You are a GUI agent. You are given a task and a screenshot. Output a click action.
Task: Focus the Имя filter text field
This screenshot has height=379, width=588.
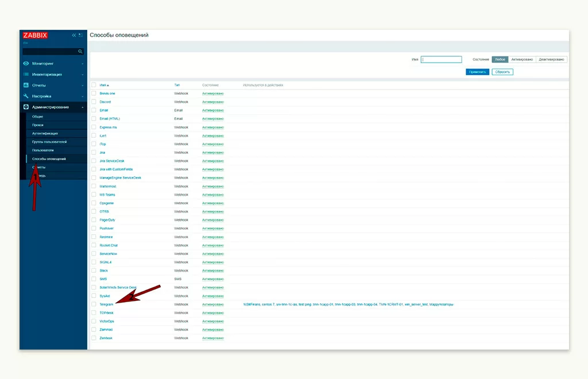(x=441, y=59)
